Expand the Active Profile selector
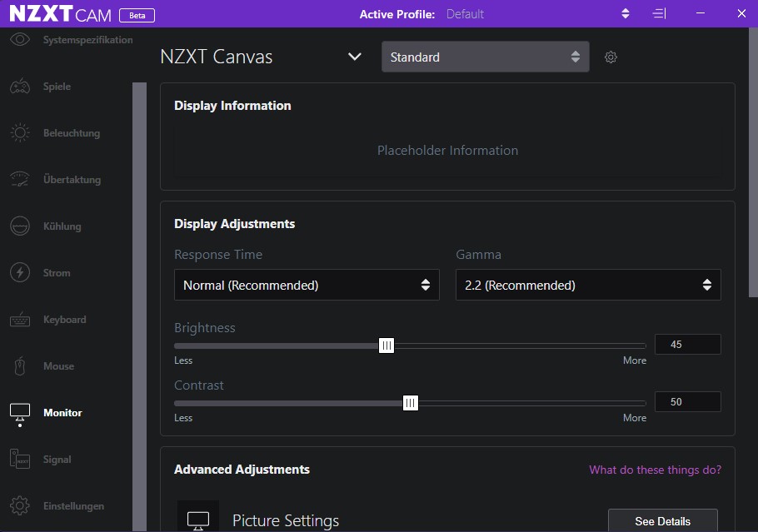The width and height of the screenshot is (758, 532). coord(625,13)
